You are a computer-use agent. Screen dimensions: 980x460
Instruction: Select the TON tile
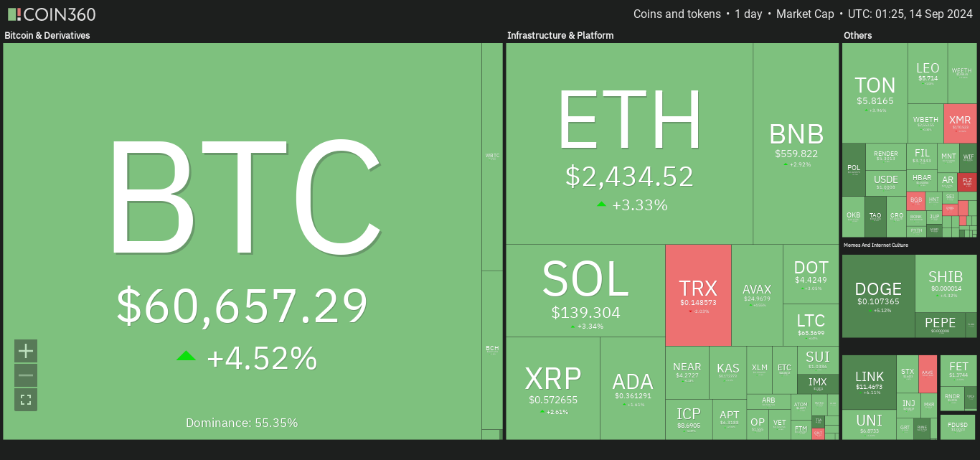click(875, 93)
